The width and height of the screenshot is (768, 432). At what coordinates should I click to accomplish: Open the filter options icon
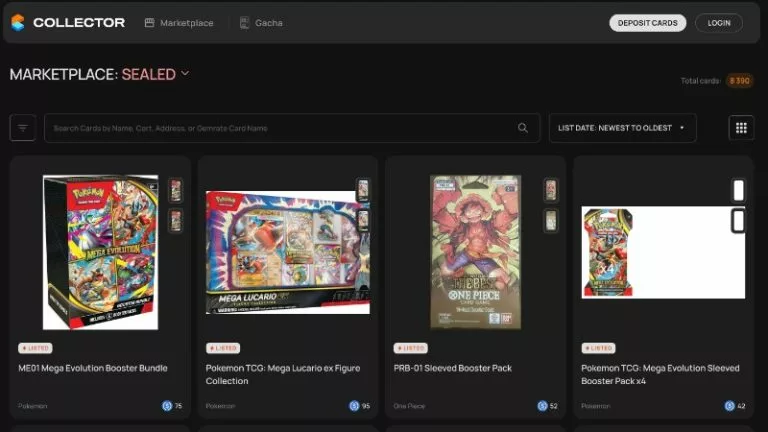tap(23, 128)
